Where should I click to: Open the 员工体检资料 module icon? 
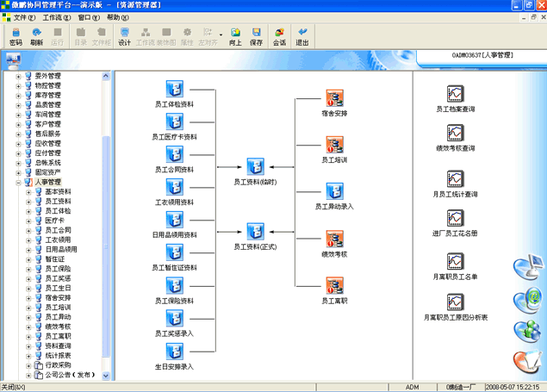click(x=175, y=89)
